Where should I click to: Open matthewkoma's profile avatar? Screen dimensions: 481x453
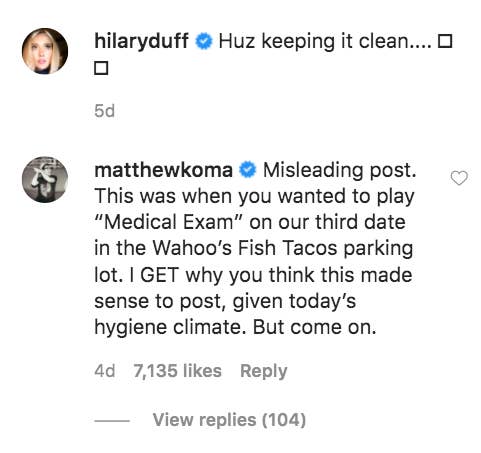click(45, 180)
